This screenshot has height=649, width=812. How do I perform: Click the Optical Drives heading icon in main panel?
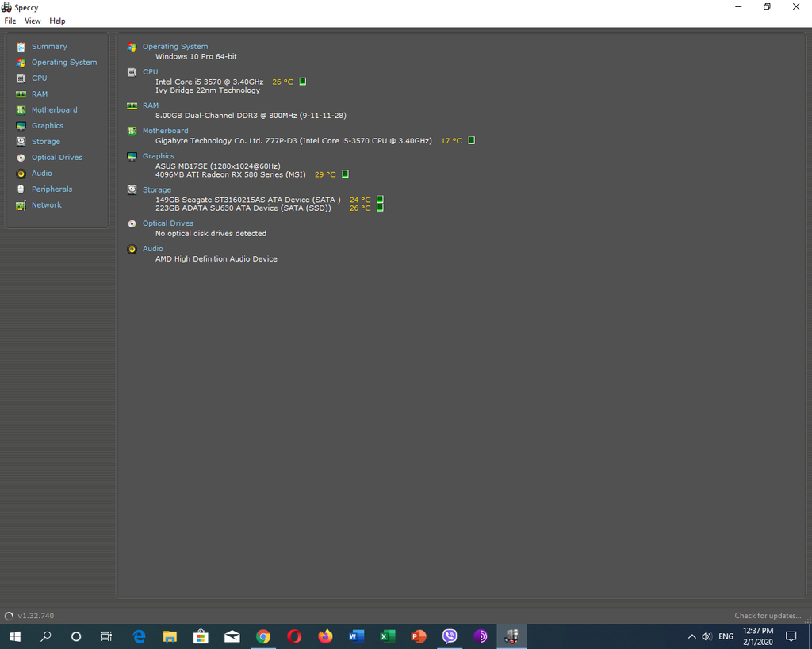(132, 223)
